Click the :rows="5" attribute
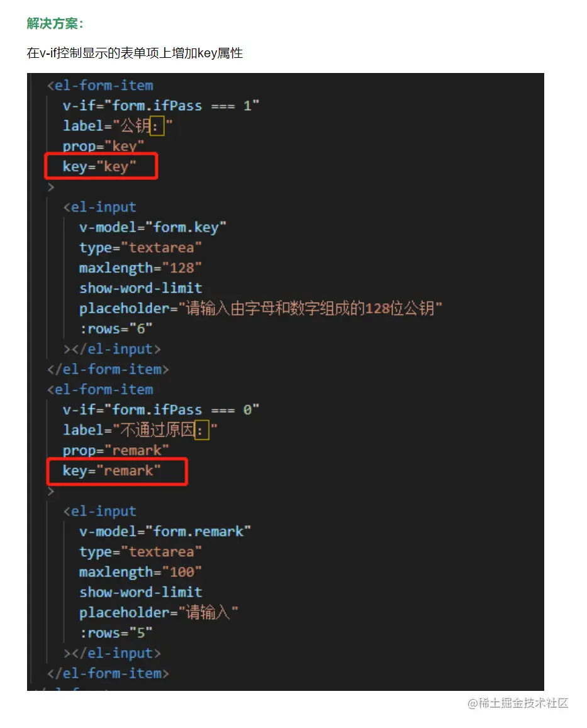This screenshot has width=587, height=728. pyautogui.click(x=116, y=633)
